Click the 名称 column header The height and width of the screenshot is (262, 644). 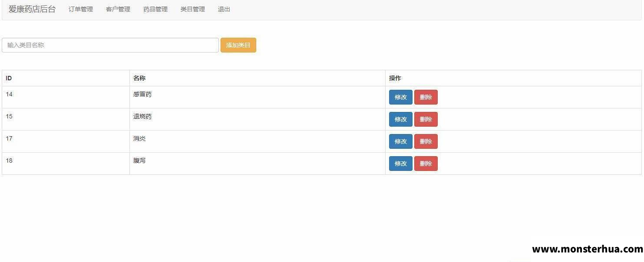click(x=139, y=78)
